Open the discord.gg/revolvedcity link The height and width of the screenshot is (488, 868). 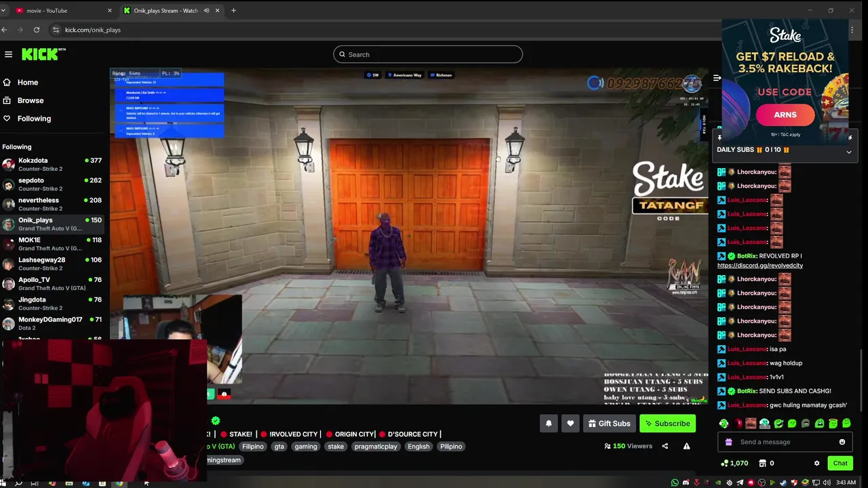[x=760, y=266]
